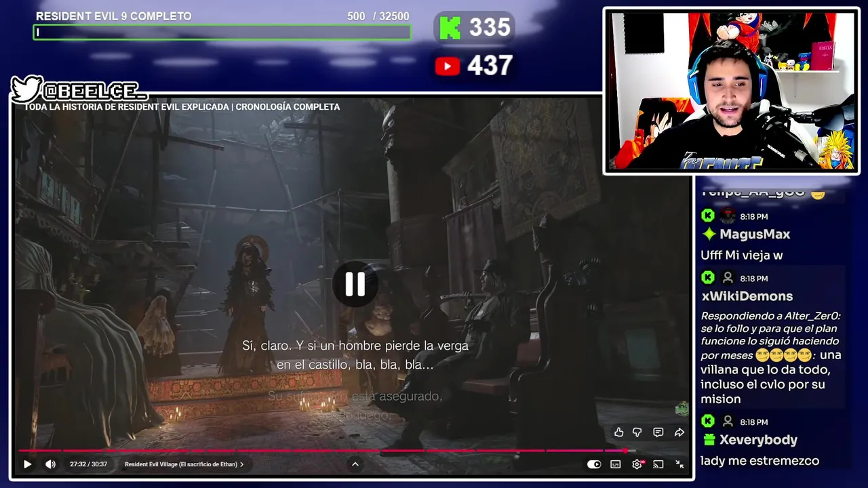Click the large pause overlay in the video center
Screen dimensions: 868x488
point(355,285)
